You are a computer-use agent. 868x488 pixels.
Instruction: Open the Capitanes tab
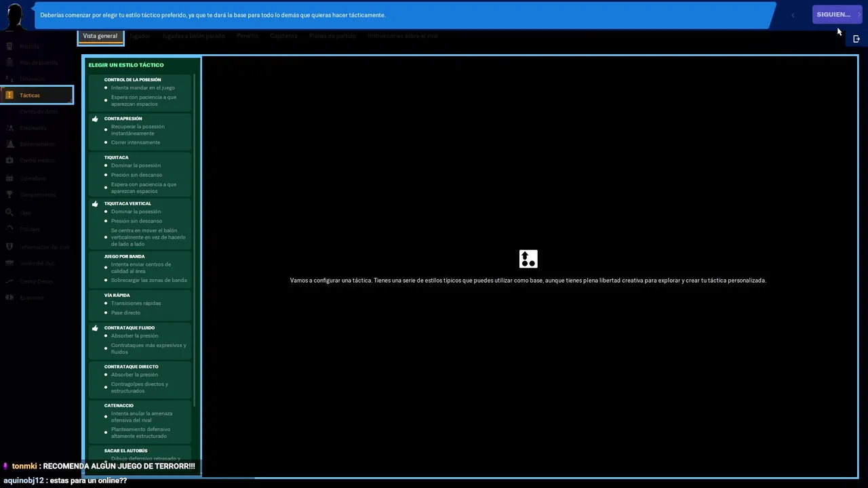pos(283,36)
